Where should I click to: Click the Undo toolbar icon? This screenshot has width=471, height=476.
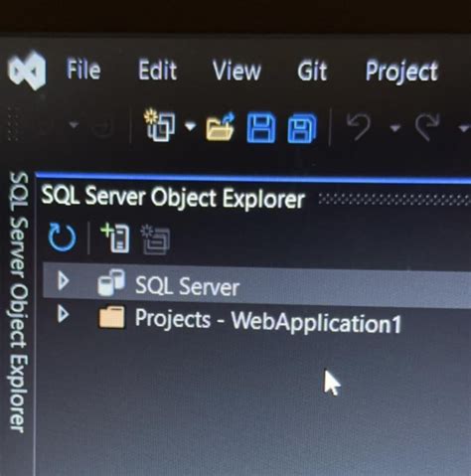click(359, 126)
